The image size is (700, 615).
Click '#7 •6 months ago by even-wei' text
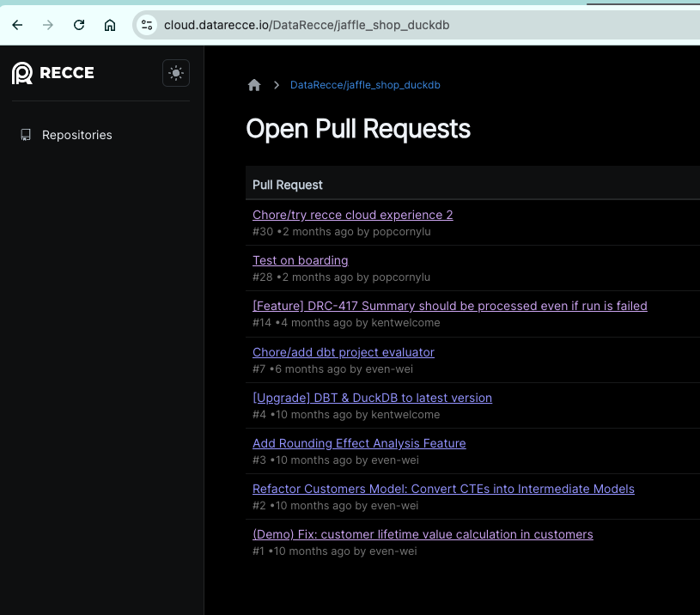332,369
